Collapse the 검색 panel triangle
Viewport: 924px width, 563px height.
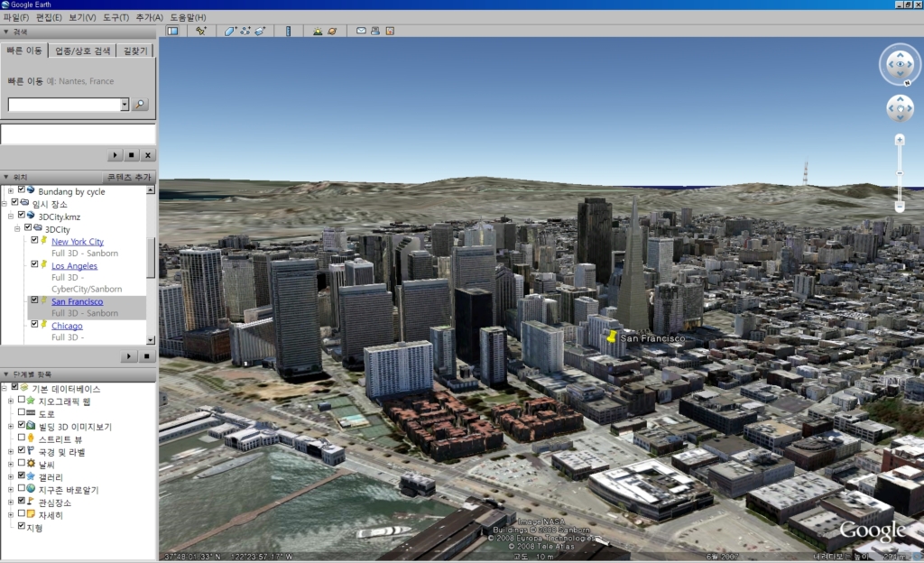click(x=6, y=32)
